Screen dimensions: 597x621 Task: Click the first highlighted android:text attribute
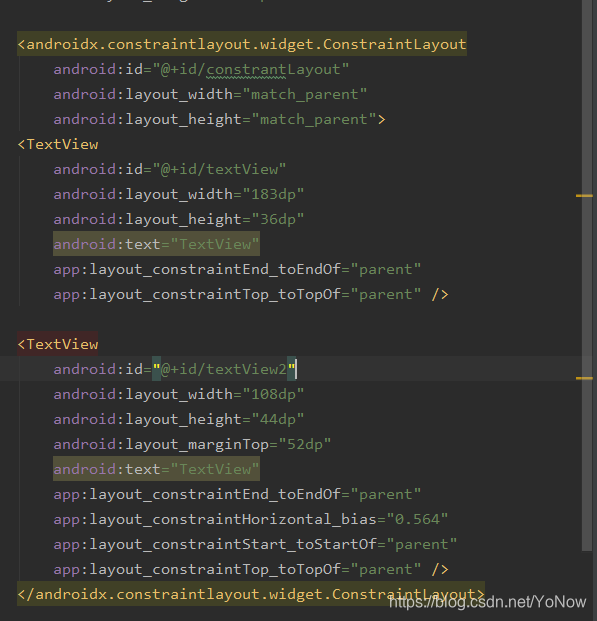click(156, 244)
